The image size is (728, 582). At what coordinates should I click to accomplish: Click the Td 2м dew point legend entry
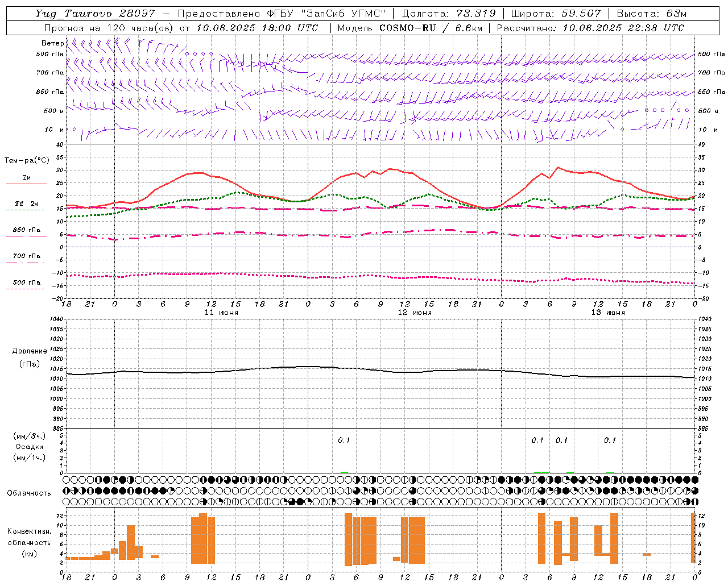tap(26, 203)
